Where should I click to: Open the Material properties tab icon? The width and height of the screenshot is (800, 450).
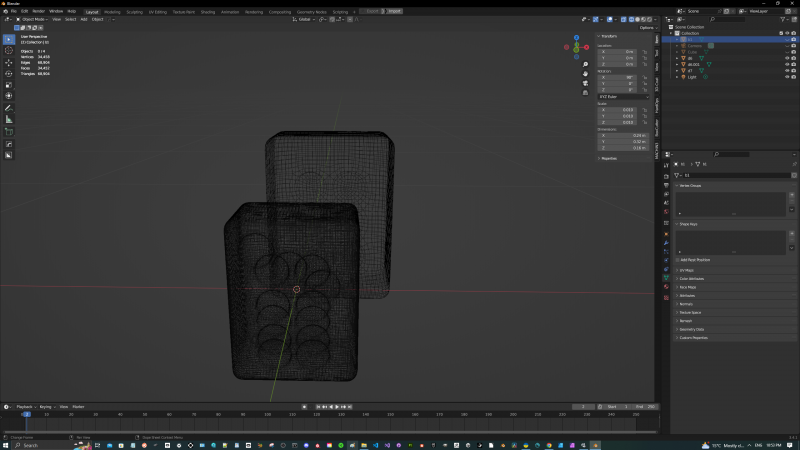coord(666,287)
